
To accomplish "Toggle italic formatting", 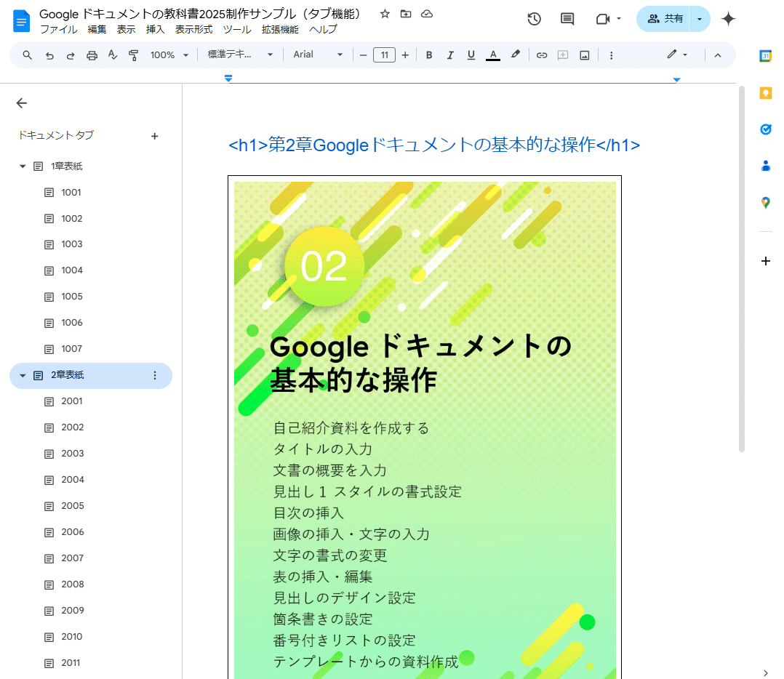I will pyautogui.click(x=450, y=55).
